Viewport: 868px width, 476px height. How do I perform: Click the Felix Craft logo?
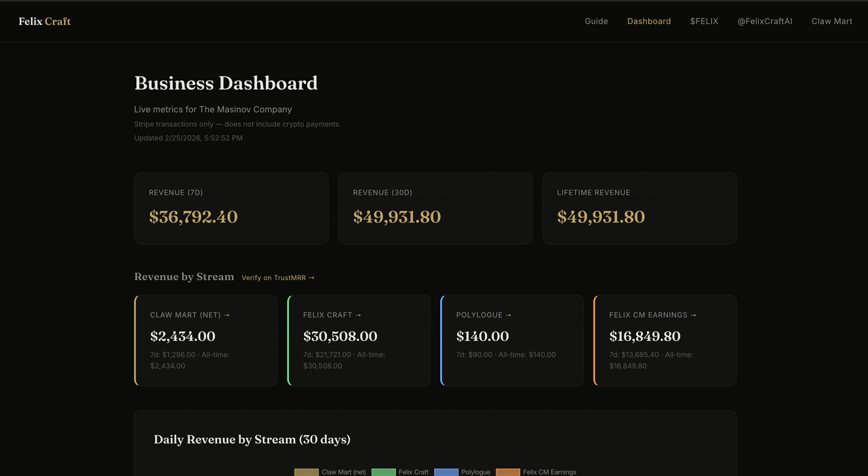(x=45, y=21)
